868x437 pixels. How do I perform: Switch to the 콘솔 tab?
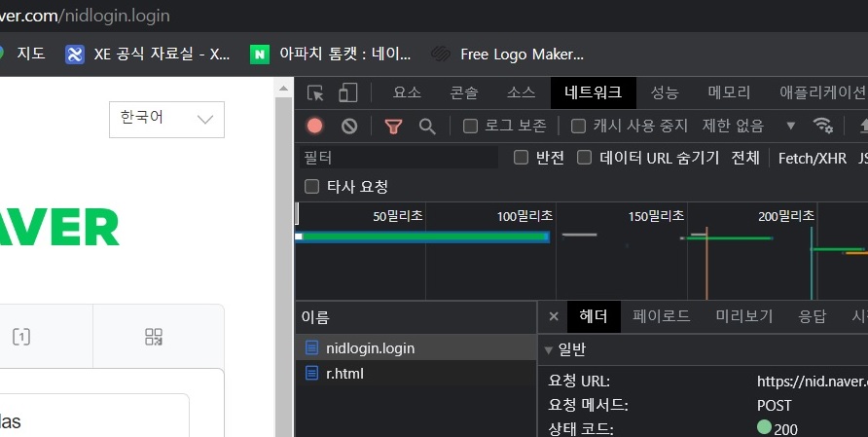point(464,92)
